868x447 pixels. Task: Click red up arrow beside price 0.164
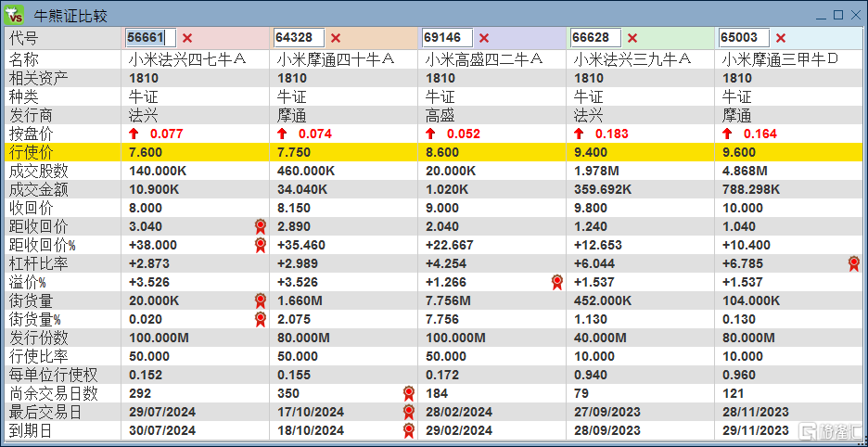(727, 134)
